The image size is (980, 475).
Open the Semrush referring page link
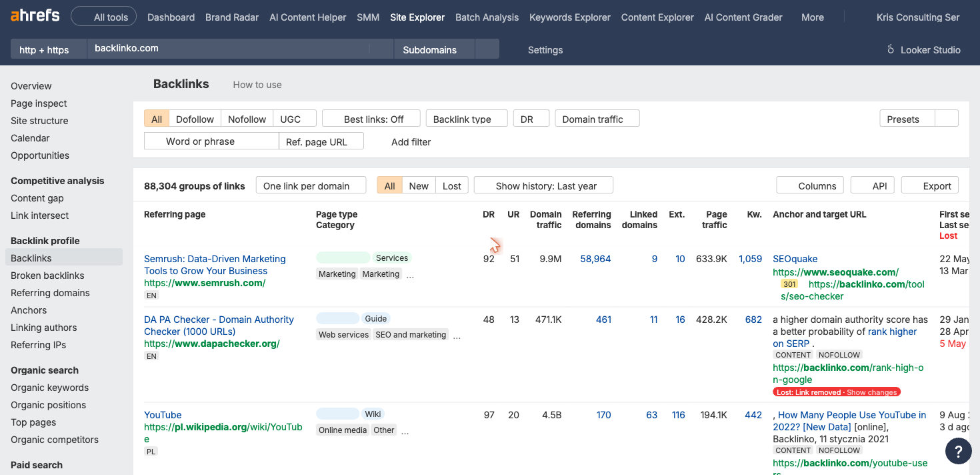(x=215, y=265)
